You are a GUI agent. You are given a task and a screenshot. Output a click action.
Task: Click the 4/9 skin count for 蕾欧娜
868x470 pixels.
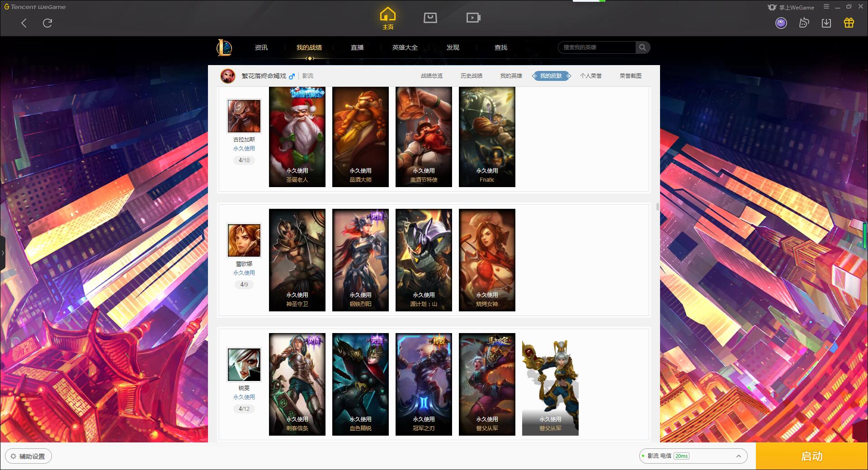coord(244,285)
